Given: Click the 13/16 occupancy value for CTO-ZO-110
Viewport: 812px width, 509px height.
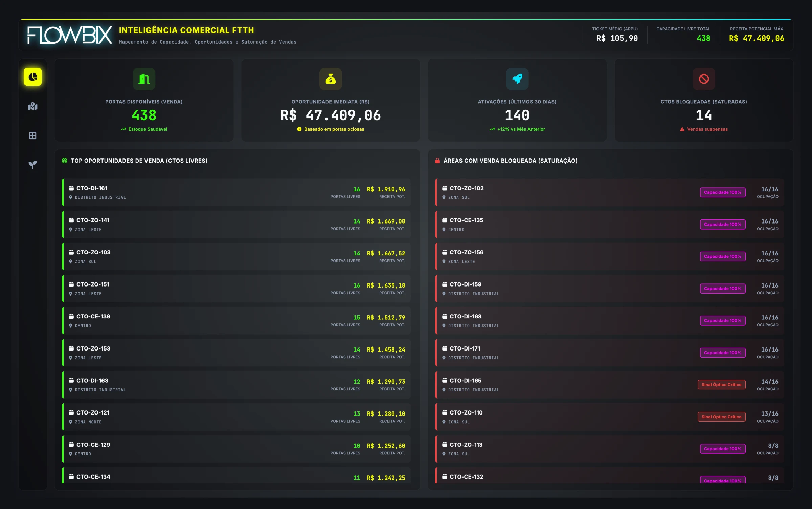Looking at the screenshot, I should 770,414.
